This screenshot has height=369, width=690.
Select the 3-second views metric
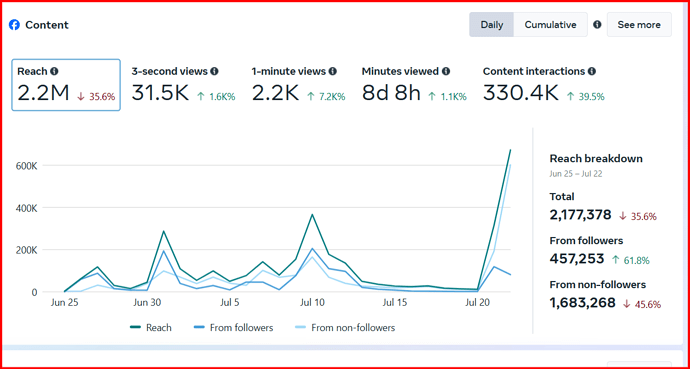[x=184, y=85]
